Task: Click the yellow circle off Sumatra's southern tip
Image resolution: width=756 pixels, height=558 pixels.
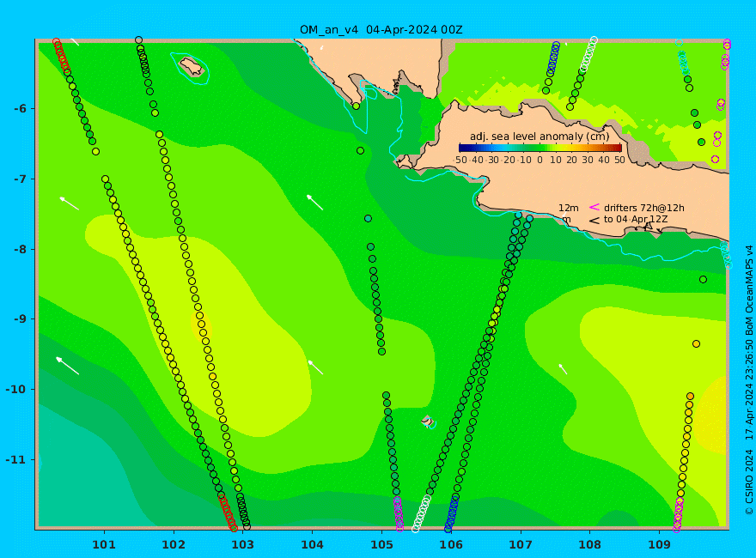Action: pos(356,106)
